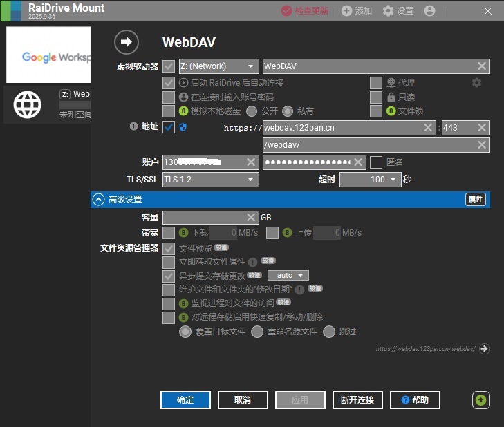Open the auto dropdown for async commit
Screen dimensions: 504x427
pyautogui.click(x=288, y=276)
